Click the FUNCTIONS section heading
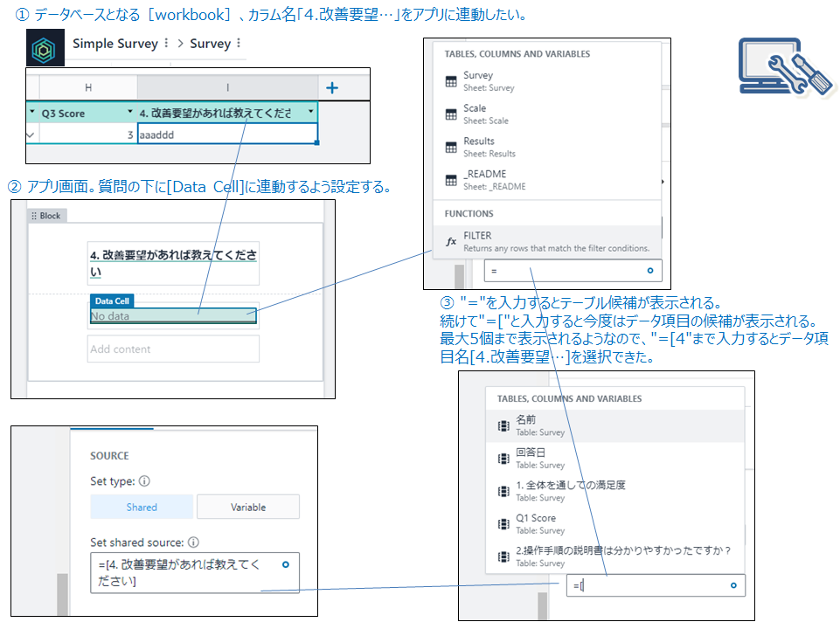840x622 pixels. [x=469, y=213]
